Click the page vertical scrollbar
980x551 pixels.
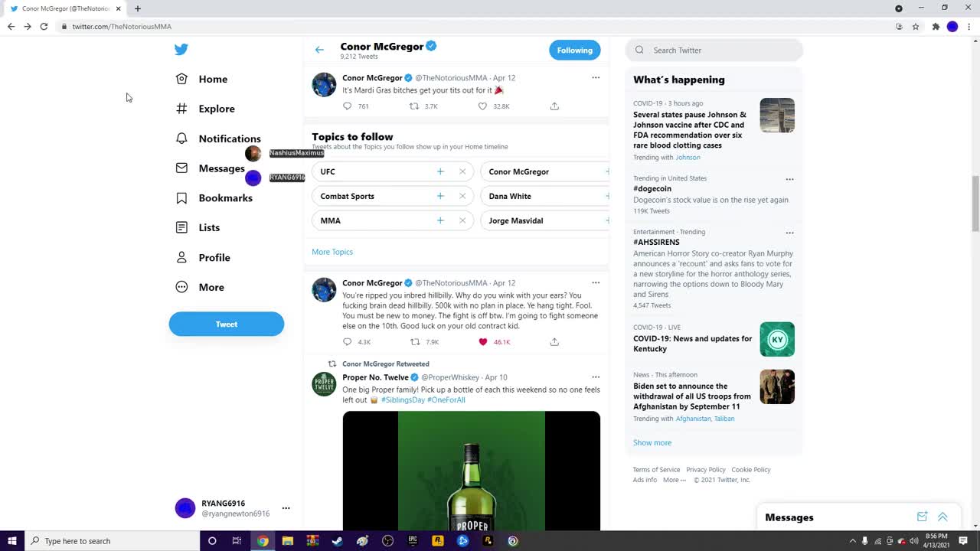[x=975, y=203]
